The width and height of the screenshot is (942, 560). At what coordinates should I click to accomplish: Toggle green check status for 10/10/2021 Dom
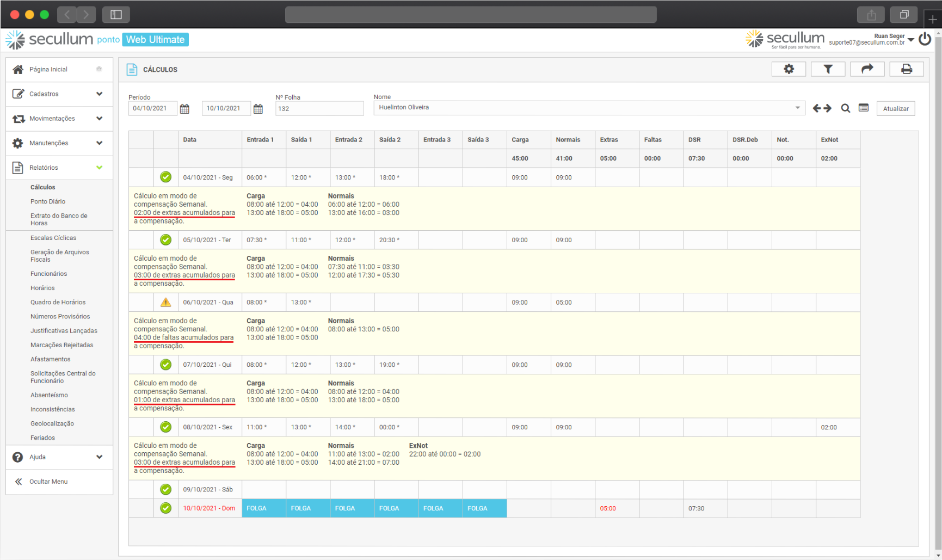(x=166, y=508)
